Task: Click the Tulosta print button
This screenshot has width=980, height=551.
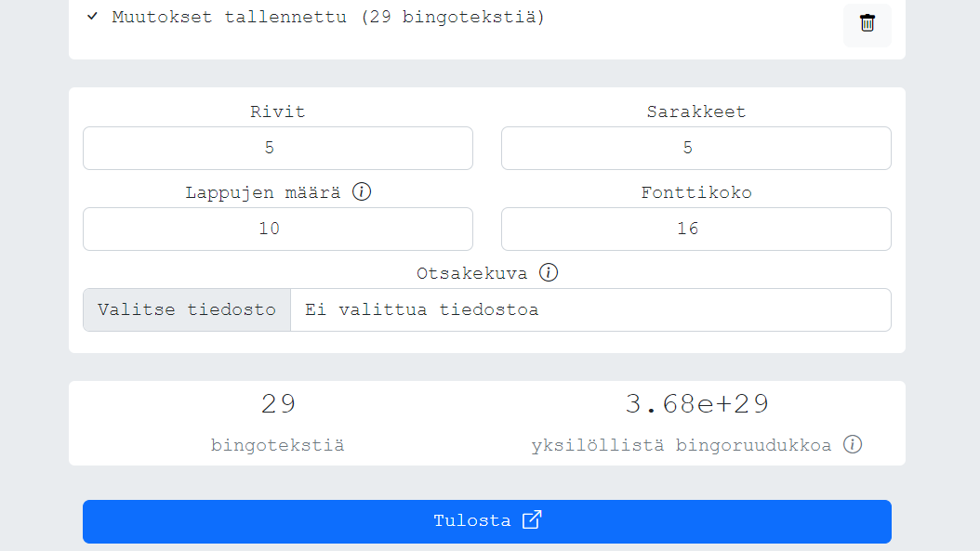Action: click(x=487, y=521)
